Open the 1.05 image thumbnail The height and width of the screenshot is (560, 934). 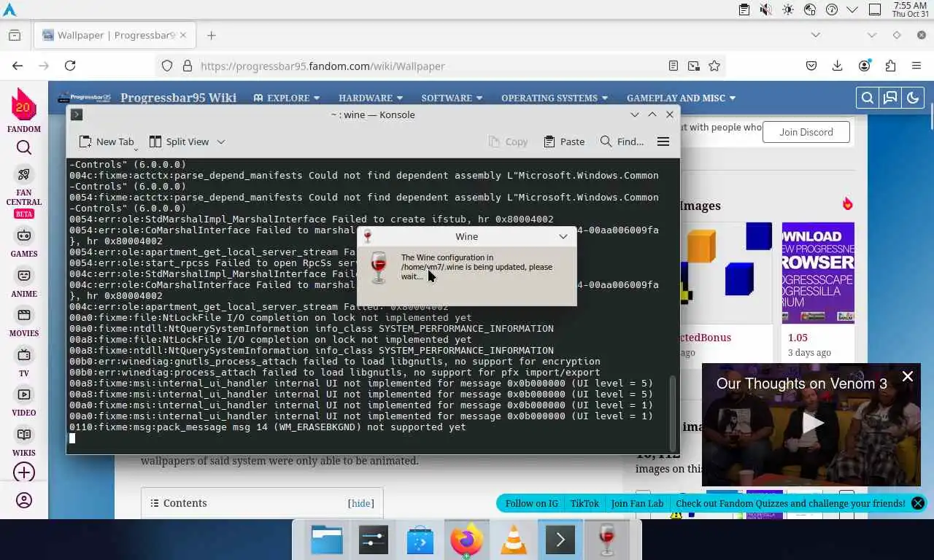coord(818,273)
